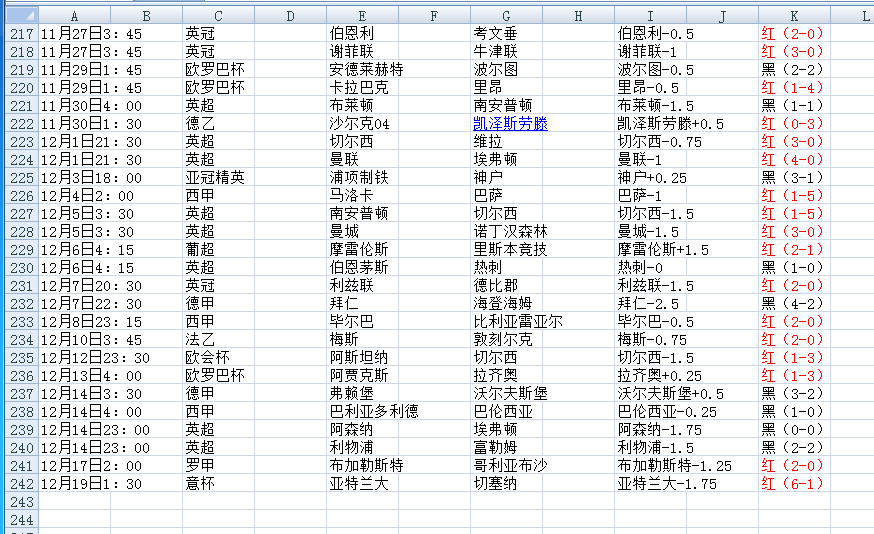Click cell 里斯本竞技
Image resolution: width=874 pixels, height=534 pixels.
click(510, 250)
